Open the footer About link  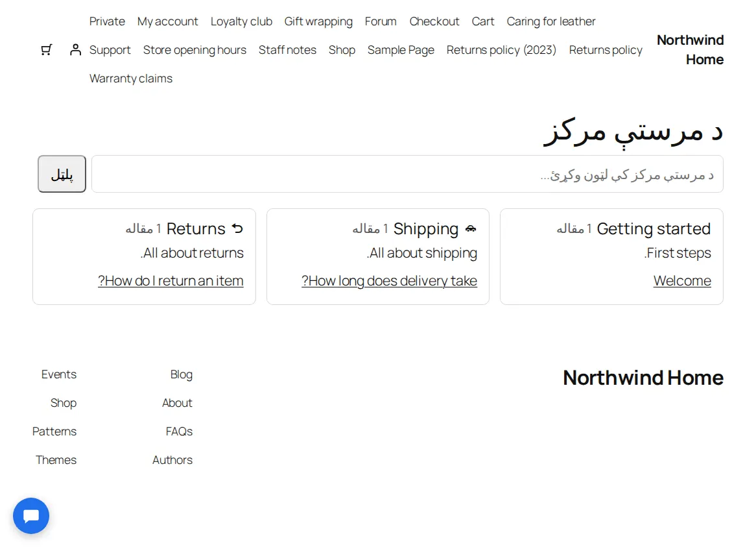click(177, 403)
